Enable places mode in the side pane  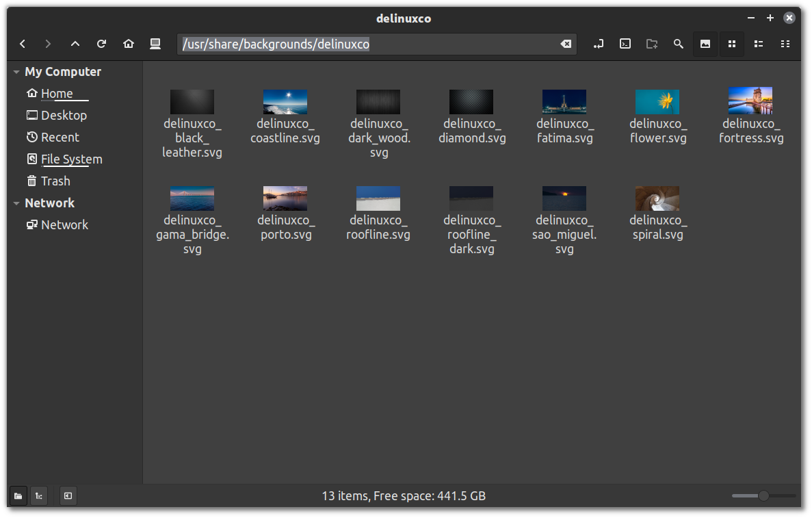point(18,495)
